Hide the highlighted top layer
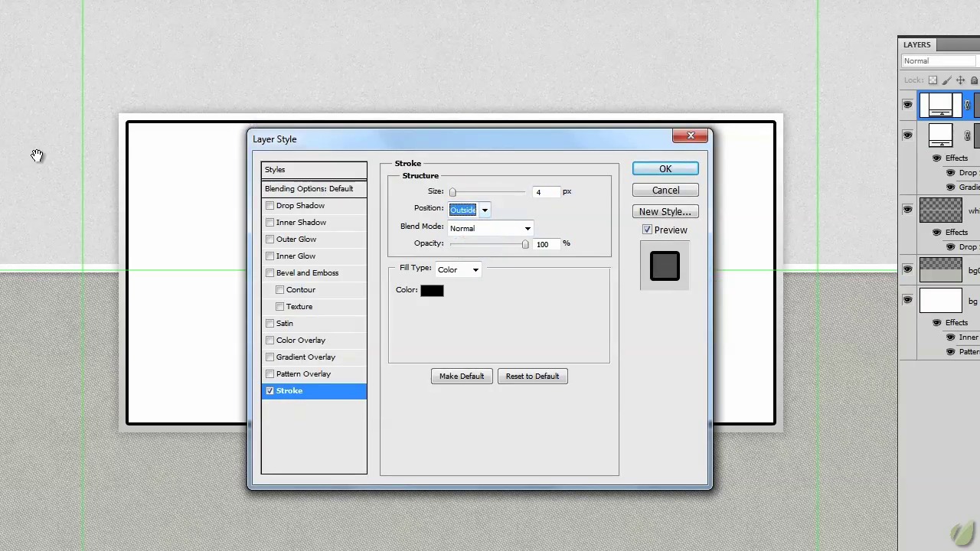The image size is (980, 551). (x=907, y=105)
